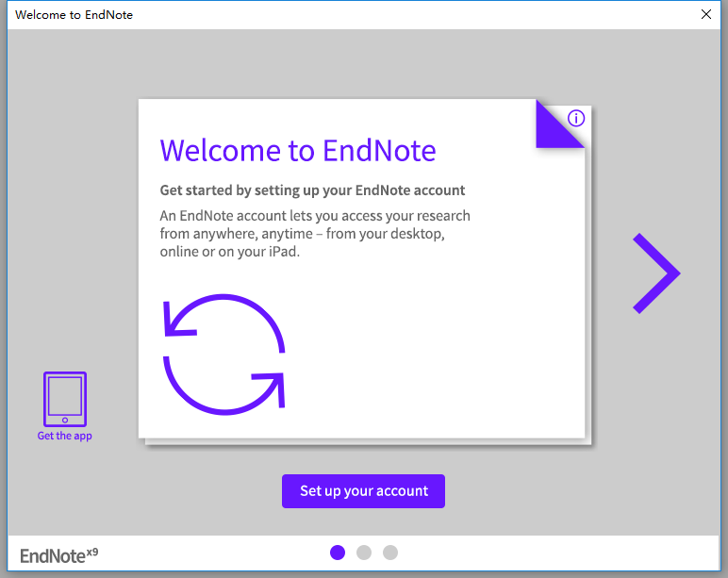Screen dimensions: 728x578
Task: Open the Get the app link
Action: (64, 436)
